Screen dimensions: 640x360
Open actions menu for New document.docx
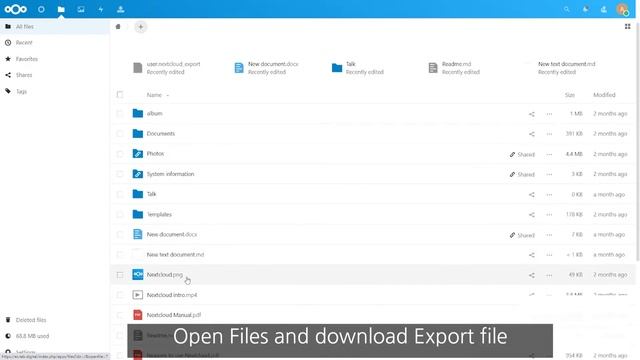[549, 235]
